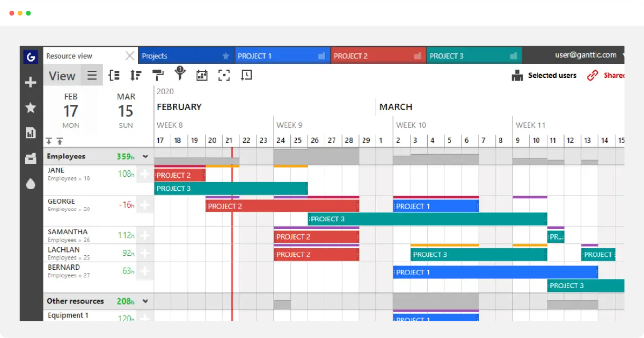
Task: Open the filter funnel with badge
Action: point(180,74)
